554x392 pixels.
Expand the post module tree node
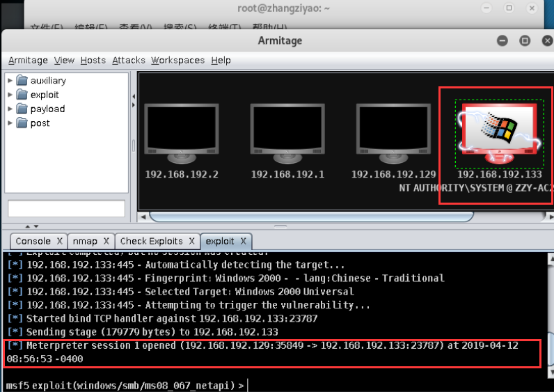pyautogui.click(x=10, y=123)
